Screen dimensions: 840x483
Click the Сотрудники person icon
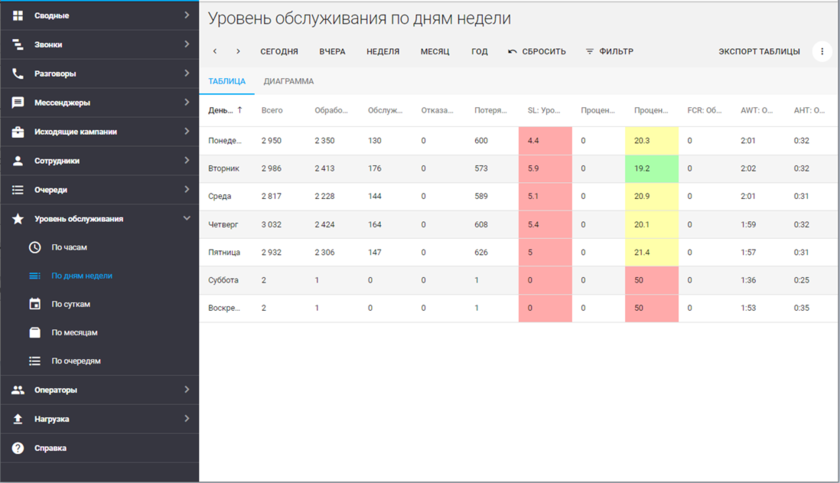pyautogui.click(x=18, y=161)
